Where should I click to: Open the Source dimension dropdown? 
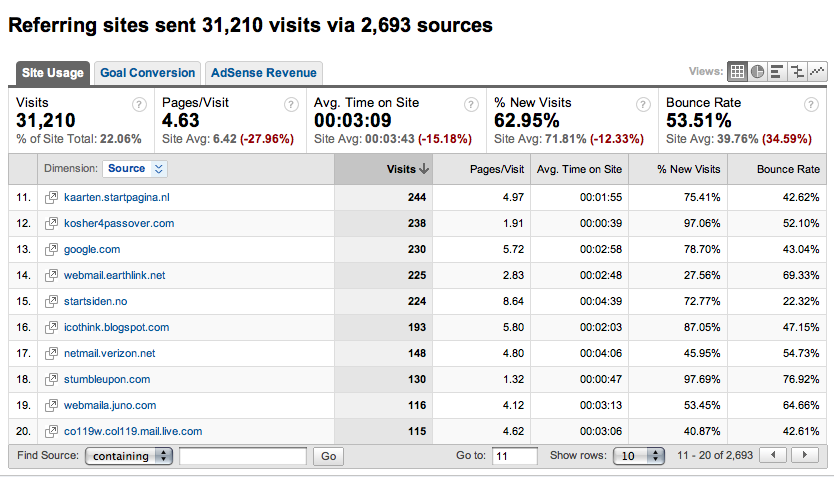(135, 169)
